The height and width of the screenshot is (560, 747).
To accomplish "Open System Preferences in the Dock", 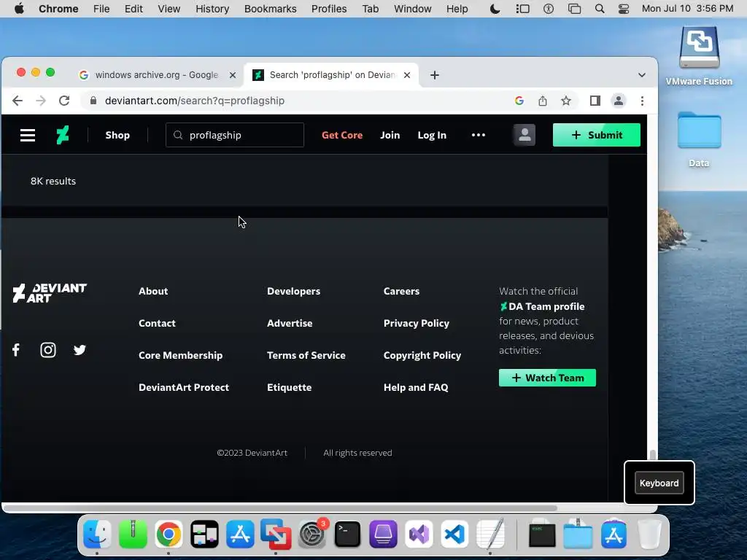I will (311, 534).
